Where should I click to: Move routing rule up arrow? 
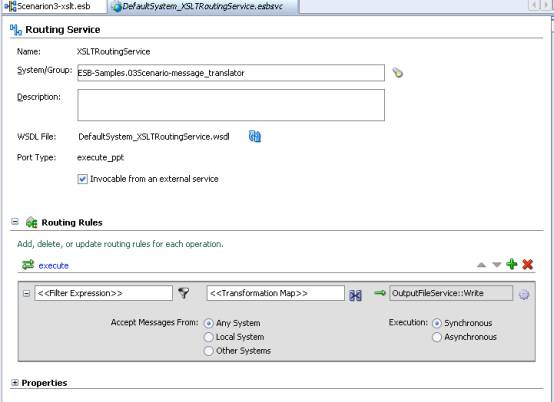pyautogui.click(x=481, y=265)
